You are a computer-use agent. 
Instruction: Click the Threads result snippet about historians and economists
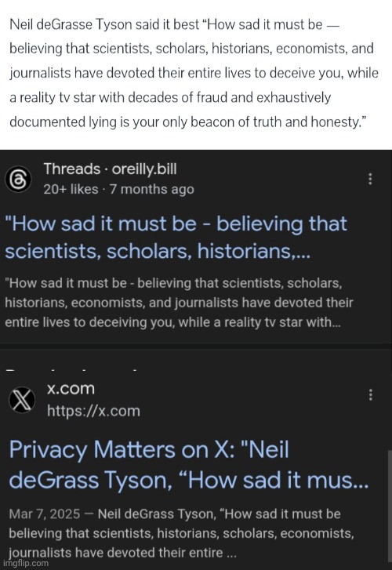(x=179, y=303)
